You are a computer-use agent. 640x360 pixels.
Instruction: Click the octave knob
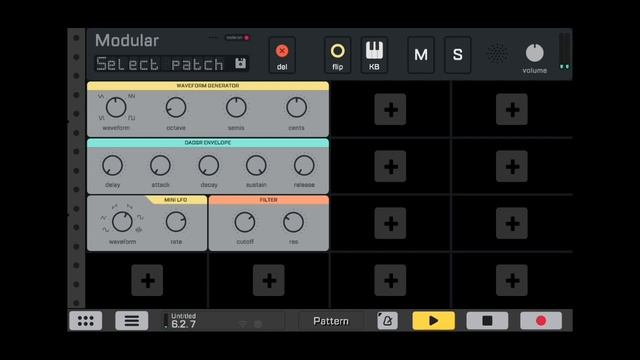pyautogui.click(x=176, y=108)
